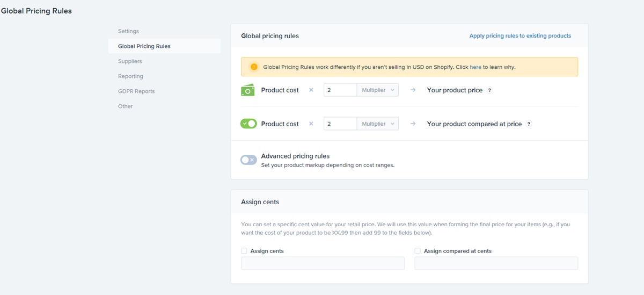Open the Multiplier dropdown for compared at price

coord(378,124)
